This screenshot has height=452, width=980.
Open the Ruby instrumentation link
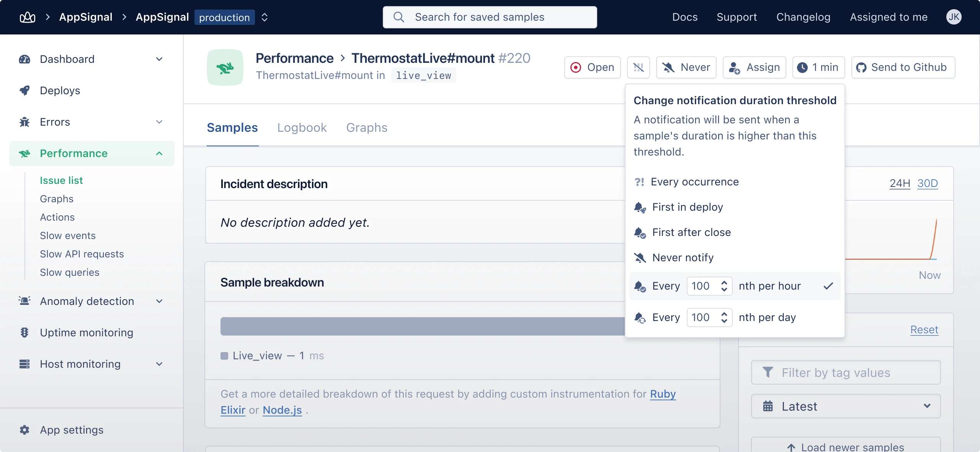[663, 394]
